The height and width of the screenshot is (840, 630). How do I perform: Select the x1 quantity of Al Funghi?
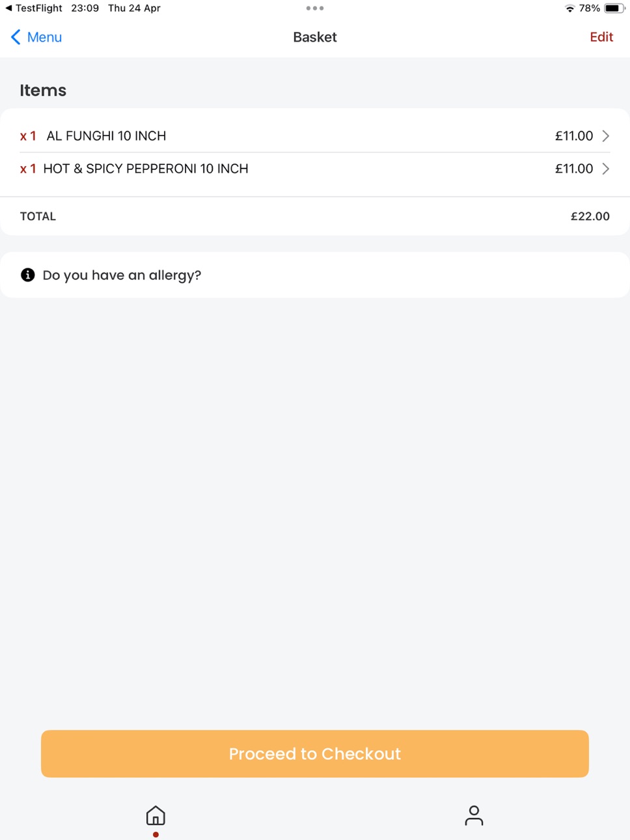28,136
